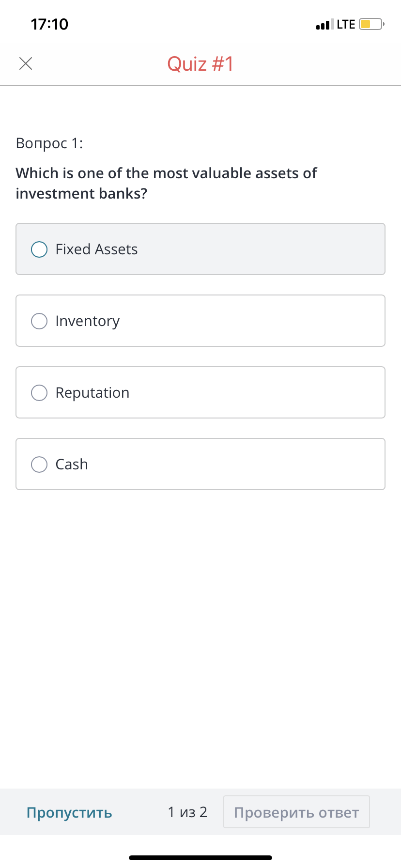Screen dimensions: 401x868
Task: Select the Fixed Assets radio circle
Action: (x=39, y=249)
